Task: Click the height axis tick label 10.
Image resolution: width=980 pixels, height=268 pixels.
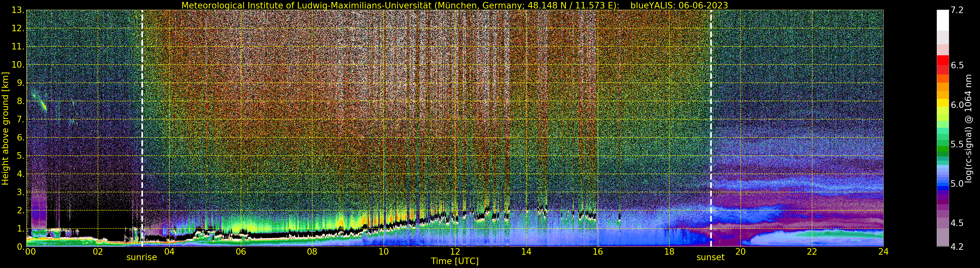Action: (x=18, y=65)
